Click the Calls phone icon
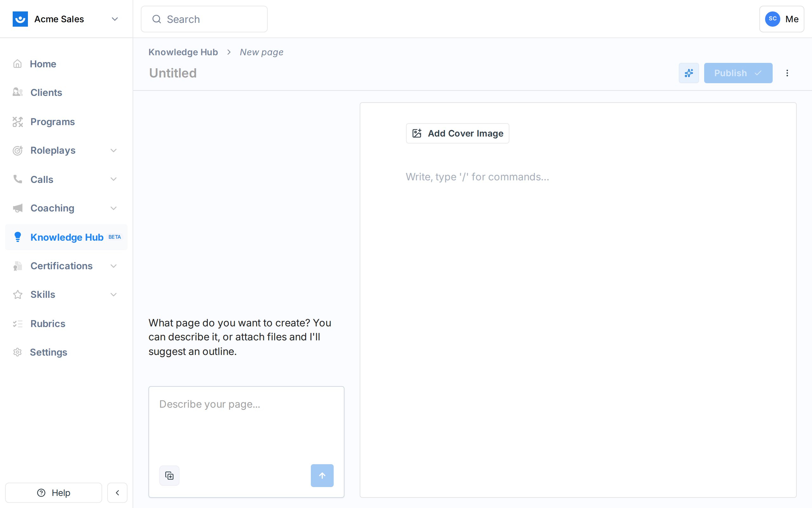Viewport: 812px width, 508px height. pyautogui.click(x=17, y=179)
